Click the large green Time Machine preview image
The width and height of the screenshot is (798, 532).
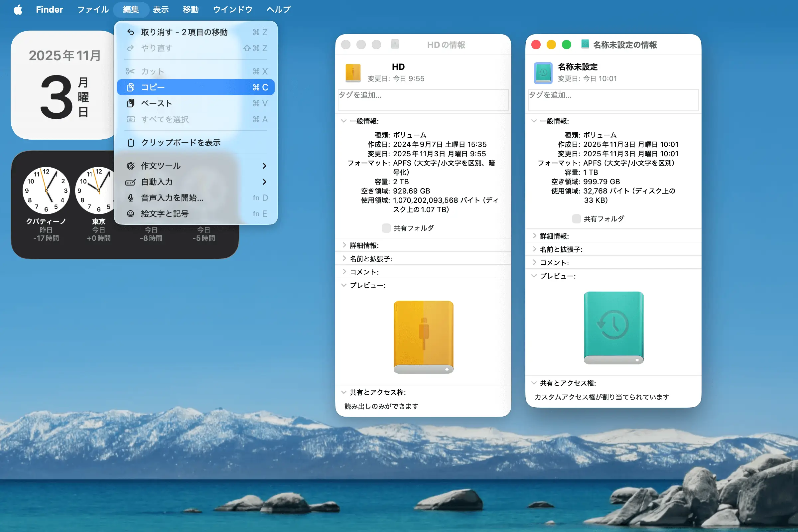tap(613, 328)
